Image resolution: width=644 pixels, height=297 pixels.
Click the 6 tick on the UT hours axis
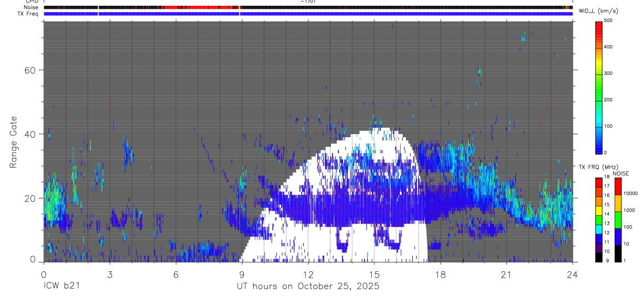tap(176, 274)
